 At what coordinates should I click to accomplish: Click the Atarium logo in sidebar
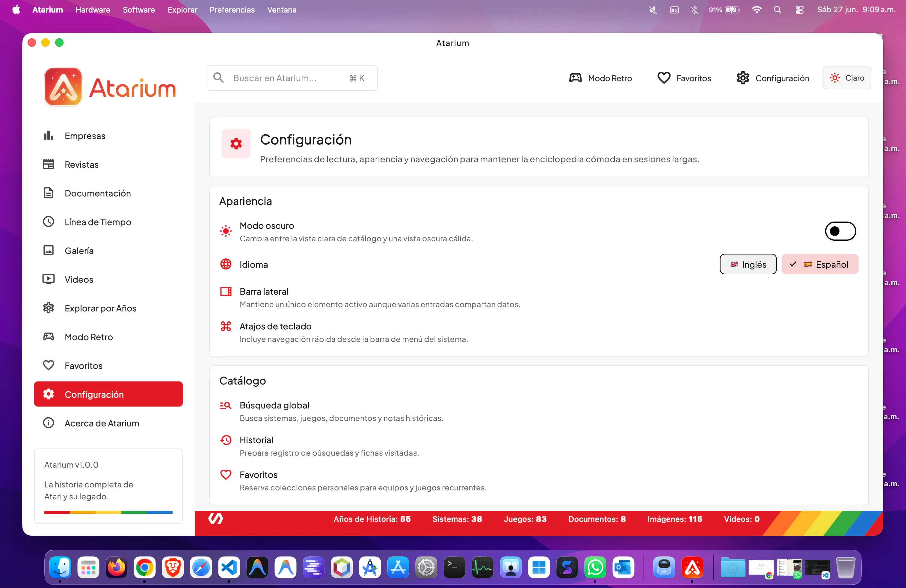tap(110, 87)
